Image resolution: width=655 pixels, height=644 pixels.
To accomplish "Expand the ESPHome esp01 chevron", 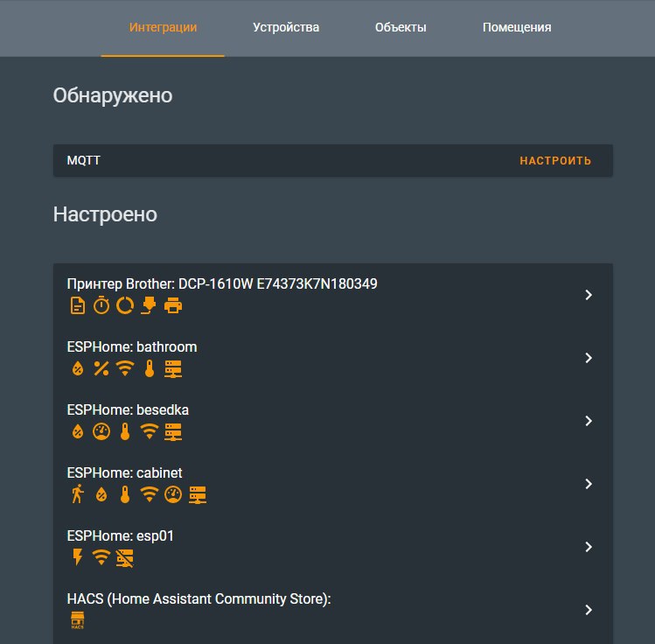I will (x=589, y=547).
